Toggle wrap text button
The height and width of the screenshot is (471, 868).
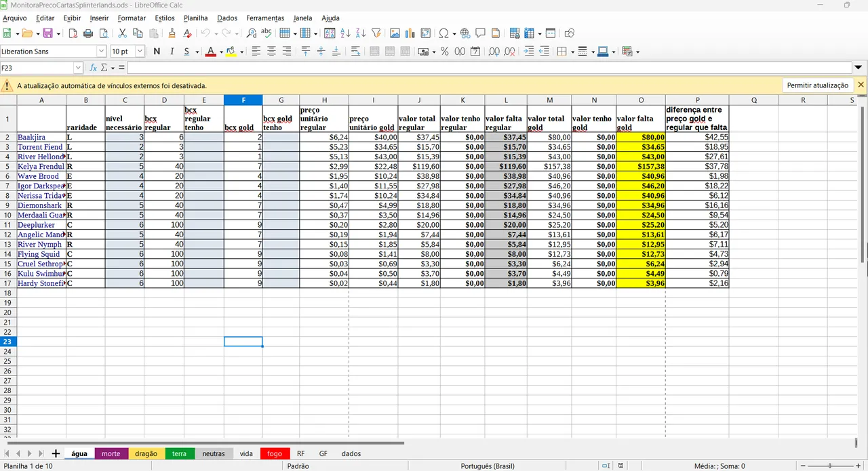[x=355, y=52]
